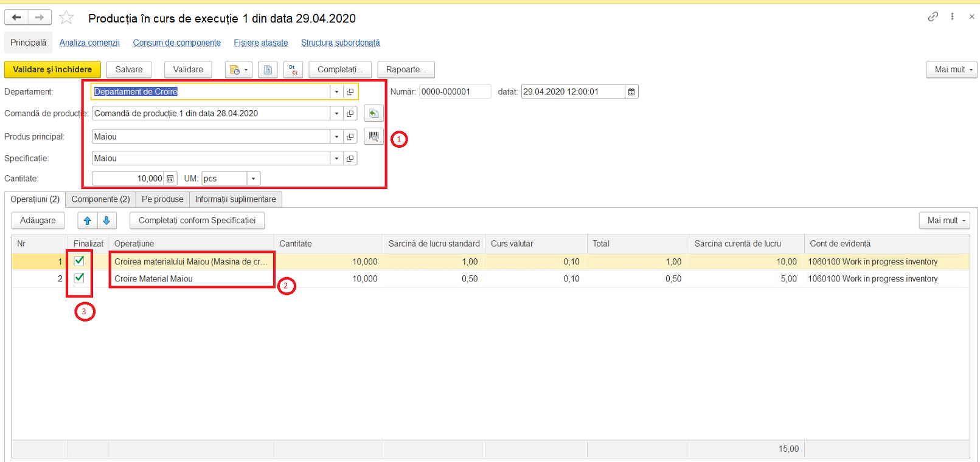Click the back navigation arrow
This screenshot has width=980, height=462.
coord(16,18)
